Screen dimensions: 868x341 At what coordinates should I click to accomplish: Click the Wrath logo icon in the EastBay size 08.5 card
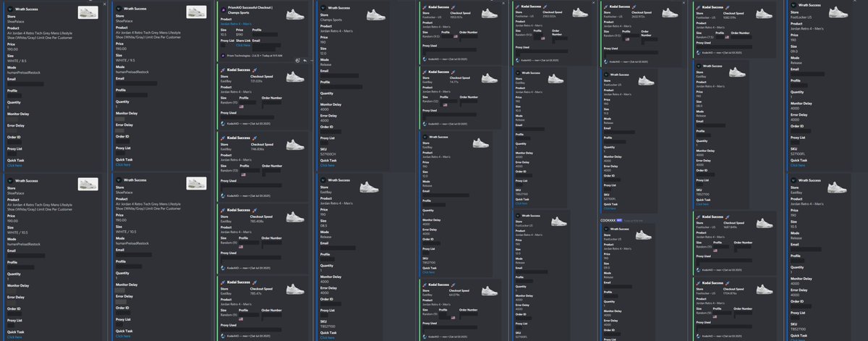[323, 180]
